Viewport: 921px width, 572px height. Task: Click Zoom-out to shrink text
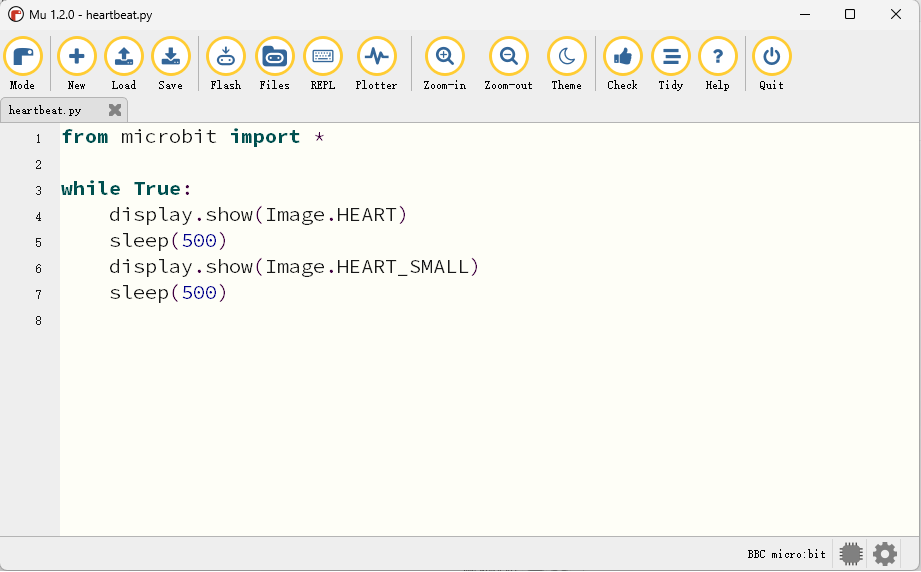[x=508, y=63]
